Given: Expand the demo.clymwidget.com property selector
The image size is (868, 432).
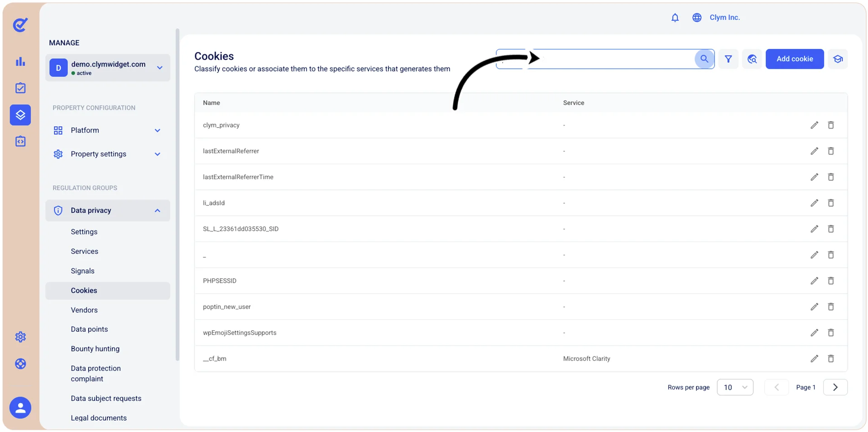Looking at the screenshot, I should click(x=108, y=68).
